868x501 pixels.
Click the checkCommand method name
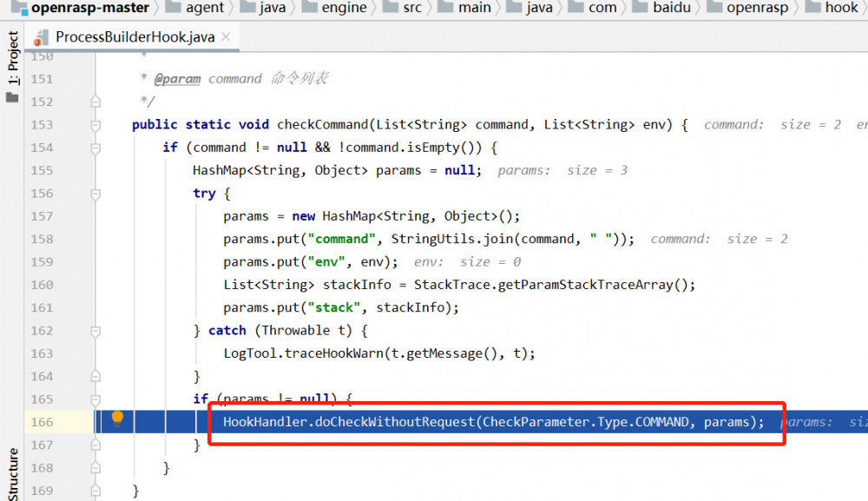[x=322, y=124]
